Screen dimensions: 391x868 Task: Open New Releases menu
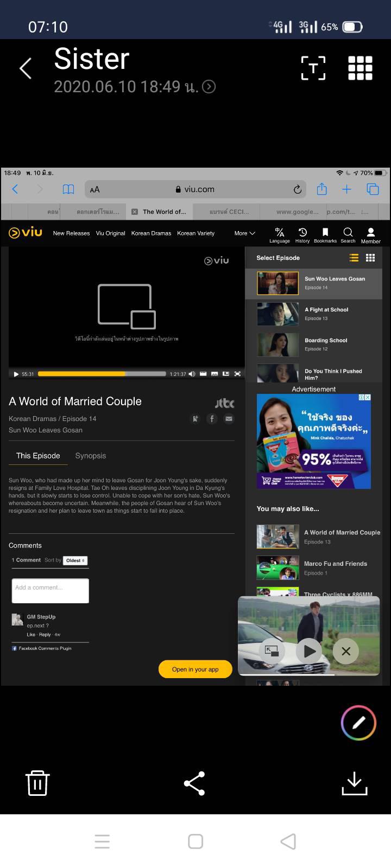[71, 233]
